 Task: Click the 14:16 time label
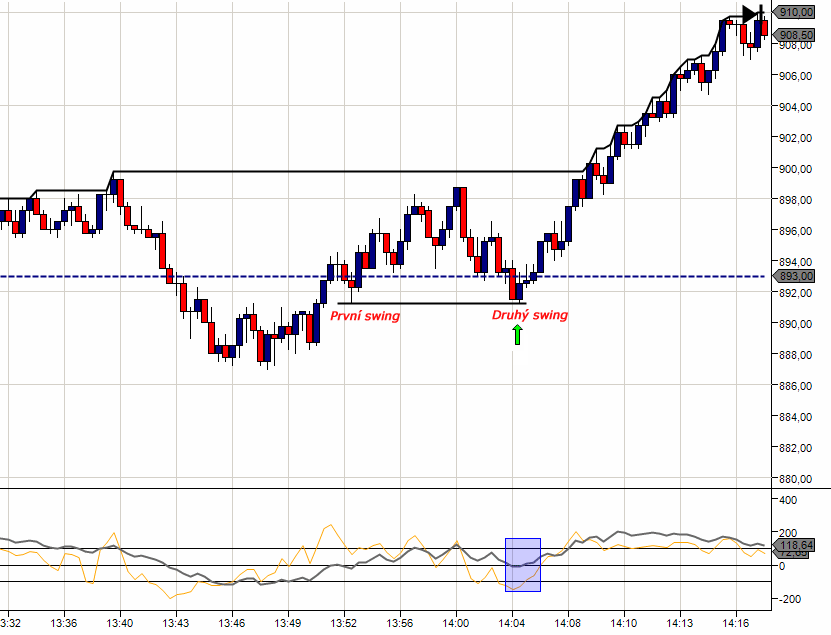click(x=736, y=623)
